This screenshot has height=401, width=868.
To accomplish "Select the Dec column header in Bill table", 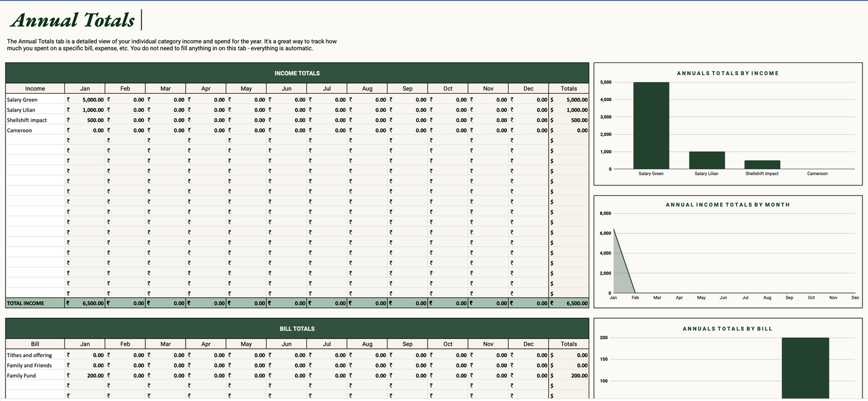I will click(528, 344).
